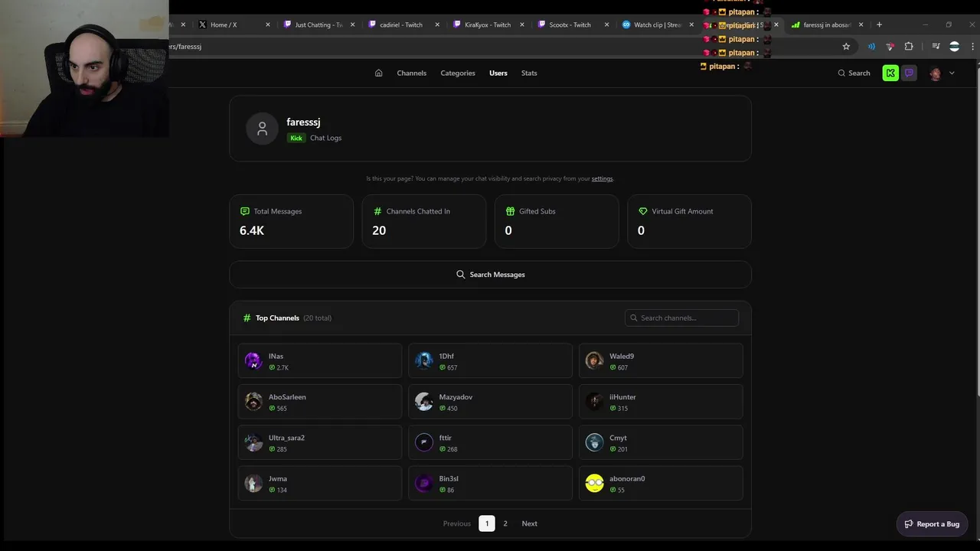Open the AboSarleen channel card
Screen dimensions: 980x551
click(320, 402)
